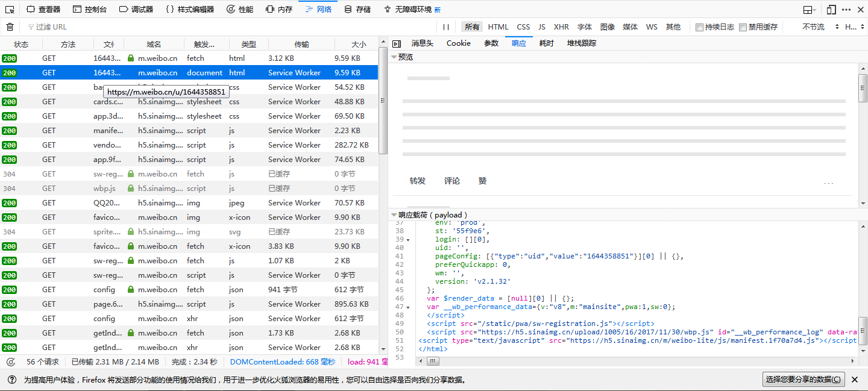868x391 pixels.
Task: Open the 堆栈跟踪 details tab
Action: pos(582,43)
